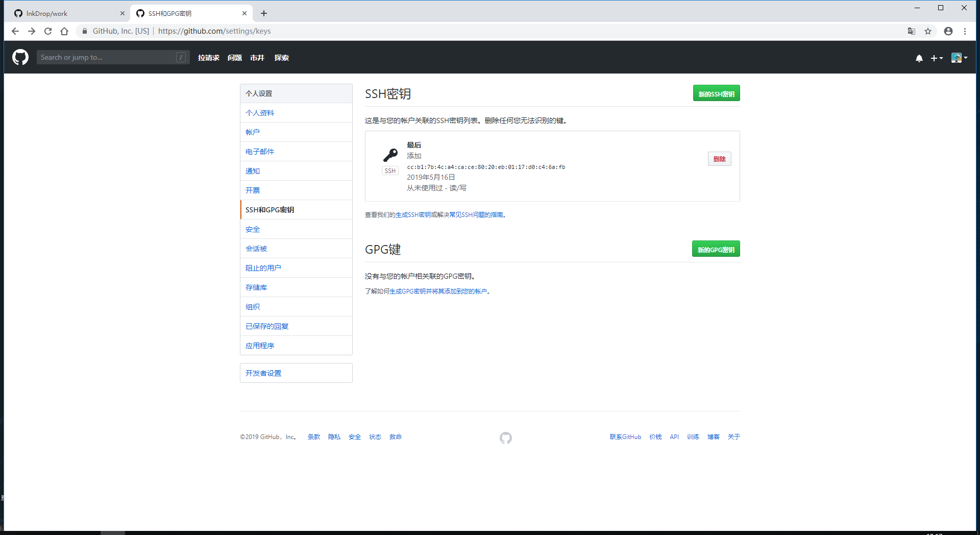
Task: Open the Chrome three-dot menu
Action: click(965, 31)
